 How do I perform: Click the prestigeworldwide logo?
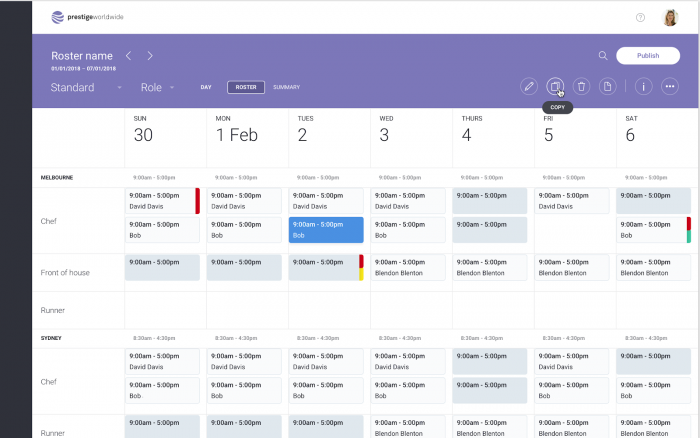click(88, 17)
